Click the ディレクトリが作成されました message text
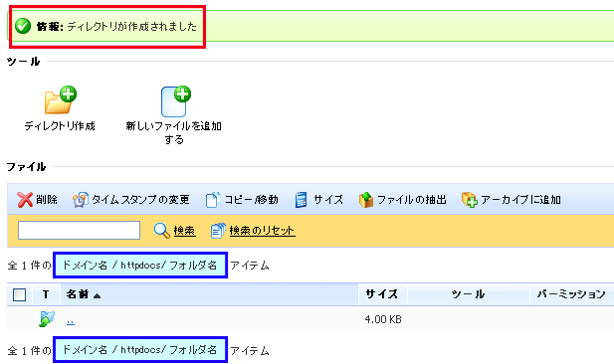This screenshot has height=364, width=614. point(132,26)
